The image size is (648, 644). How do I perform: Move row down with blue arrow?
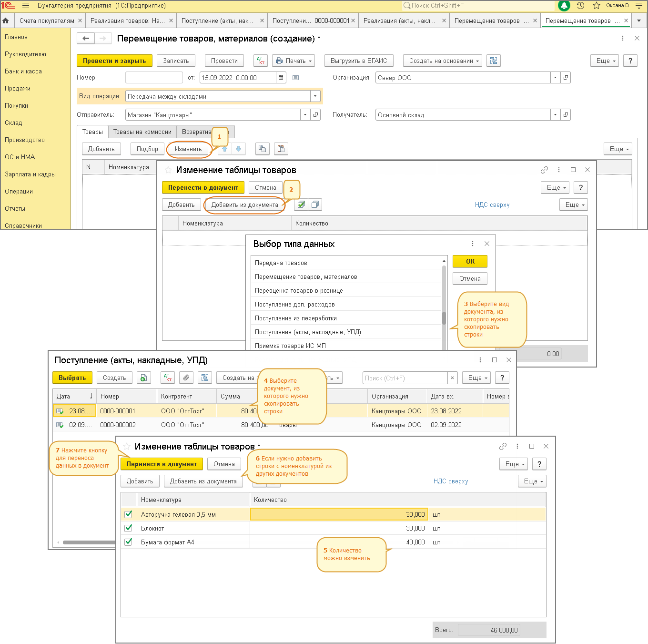239,149
